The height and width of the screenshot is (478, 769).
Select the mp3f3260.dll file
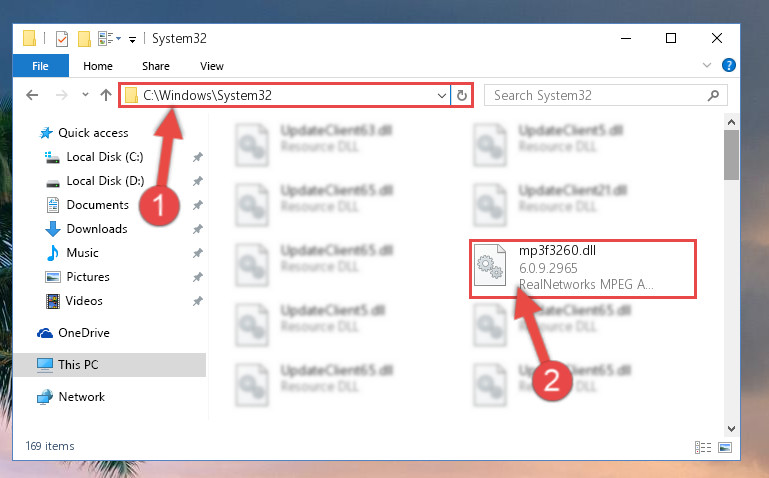583,268
